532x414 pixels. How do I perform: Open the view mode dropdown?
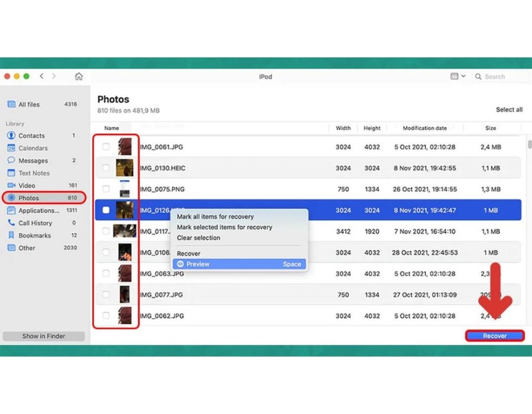(458, 76)
